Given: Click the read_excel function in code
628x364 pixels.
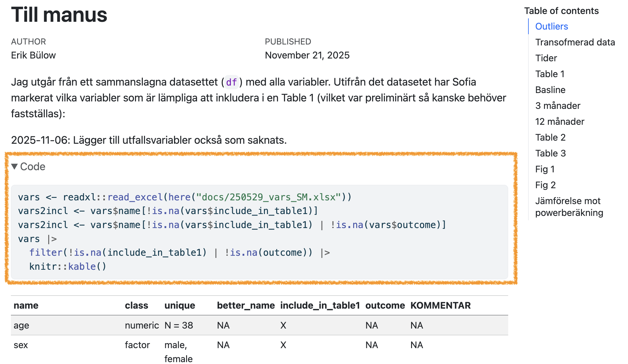Looking at the screenshot, I should (135, 197).
